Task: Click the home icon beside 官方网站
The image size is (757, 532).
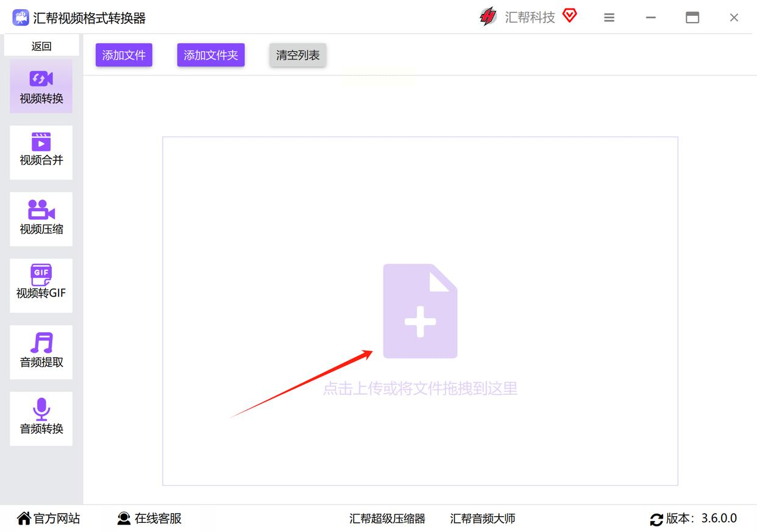Action: pos(24,519)
